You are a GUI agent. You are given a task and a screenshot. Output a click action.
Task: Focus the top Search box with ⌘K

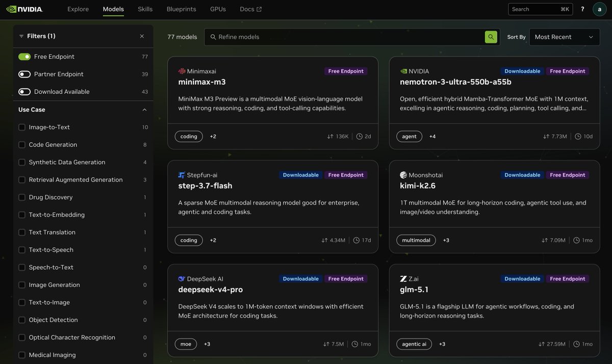(x=541, y=9)
